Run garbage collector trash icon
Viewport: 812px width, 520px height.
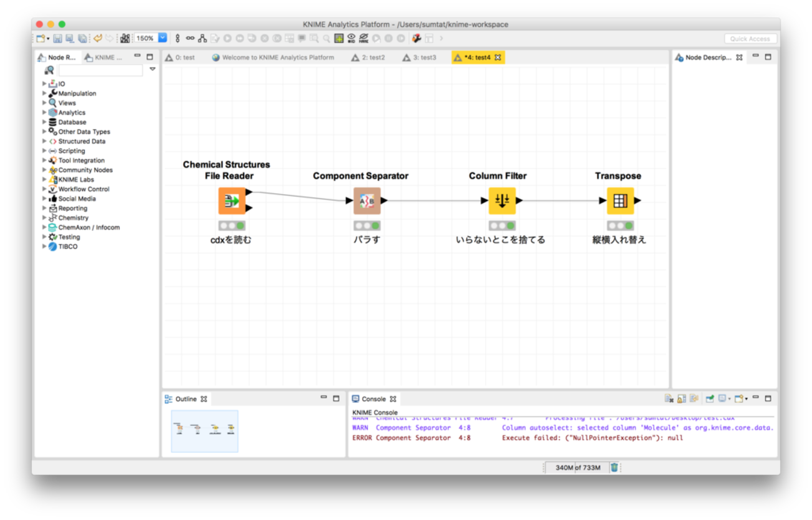tap(615, 467)
